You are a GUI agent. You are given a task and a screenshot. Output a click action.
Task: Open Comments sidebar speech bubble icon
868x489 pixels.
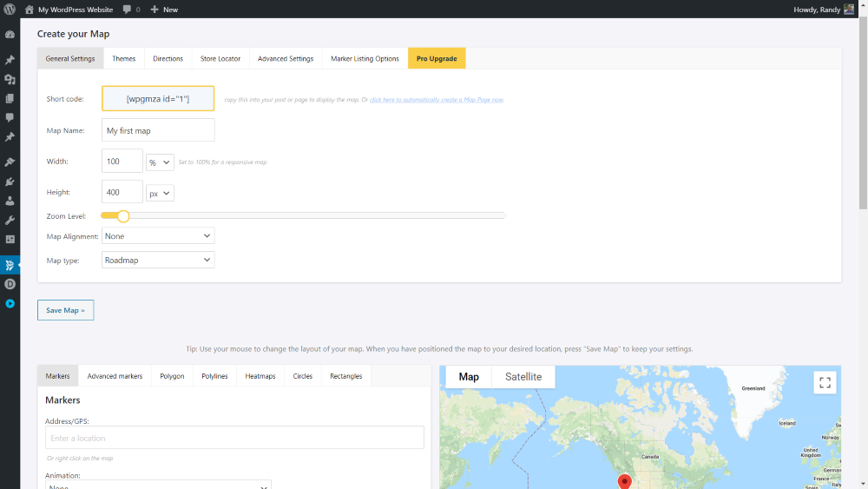pos(10,117)
